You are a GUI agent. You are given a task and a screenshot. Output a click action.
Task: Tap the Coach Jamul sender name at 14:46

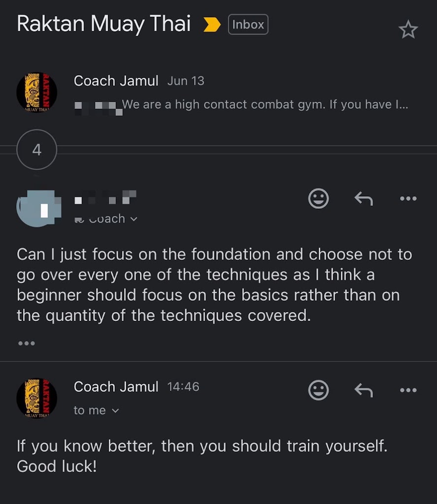click(116, 387)
